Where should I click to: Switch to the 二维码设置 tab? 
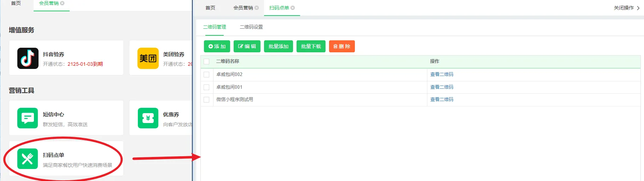[251, 27]
